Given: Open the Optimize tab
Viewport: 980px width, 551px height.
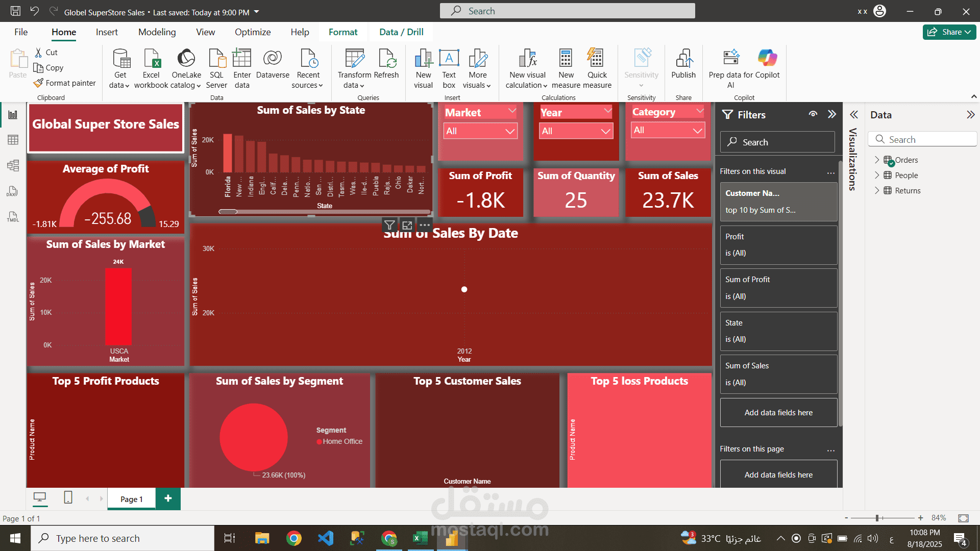Looking at the screenshot, I should 253,32.
